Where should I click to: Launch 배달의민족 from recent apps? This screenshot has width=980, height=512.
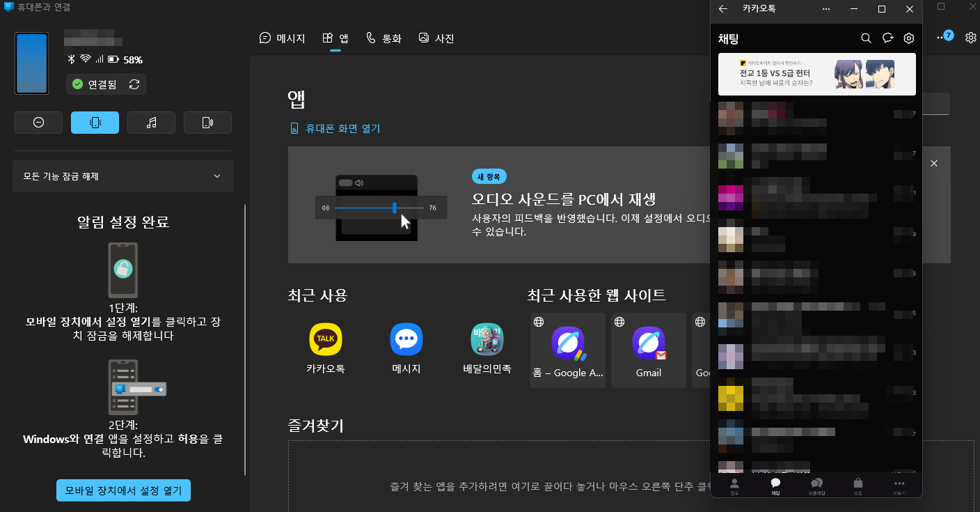[487, 348]
